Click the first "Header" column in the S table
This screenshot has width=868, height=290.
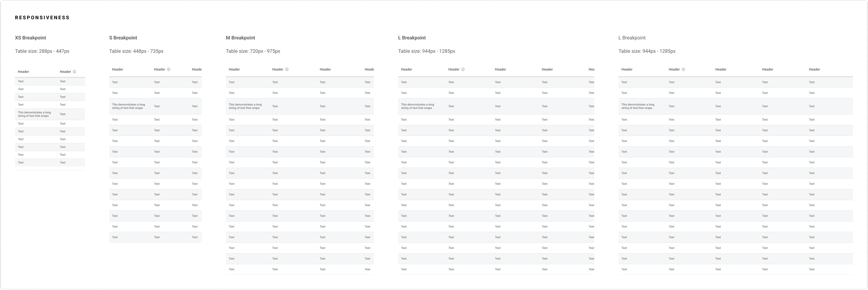tap(117, 70)
